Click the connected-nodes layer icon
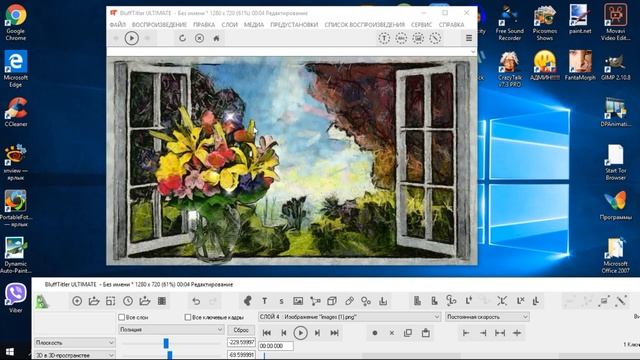640x360 pixels. pyautogui.click(x=315, y=301)
